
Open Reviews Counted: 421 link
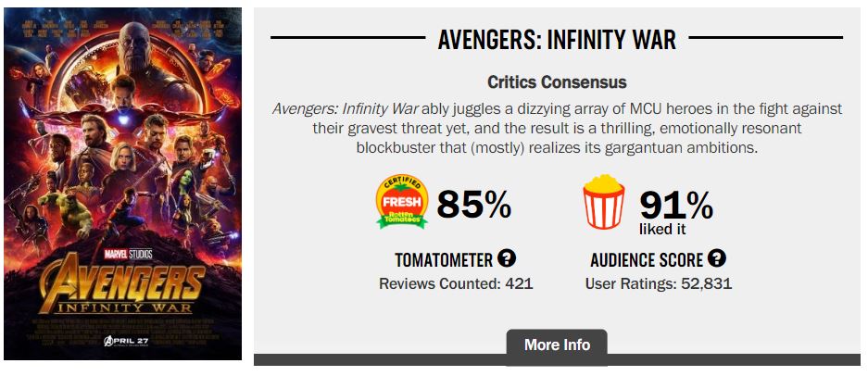point(456,283)
